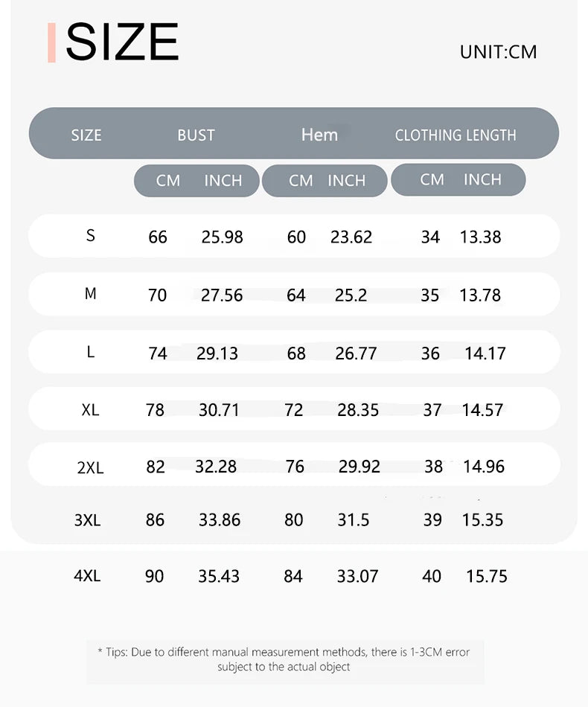Viewport: 588px width, 707px height.
Task: Click the 2XL size row label
Action: point(90,468)
